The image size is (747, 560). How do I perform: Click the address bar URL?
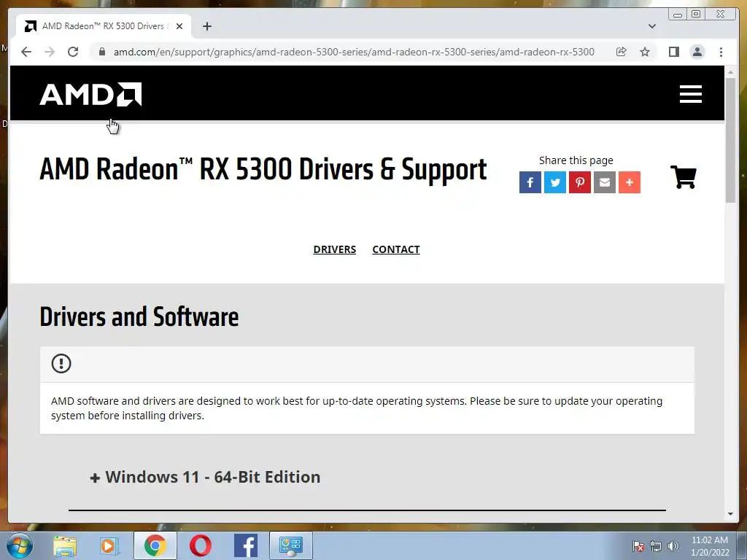(354, 52)
